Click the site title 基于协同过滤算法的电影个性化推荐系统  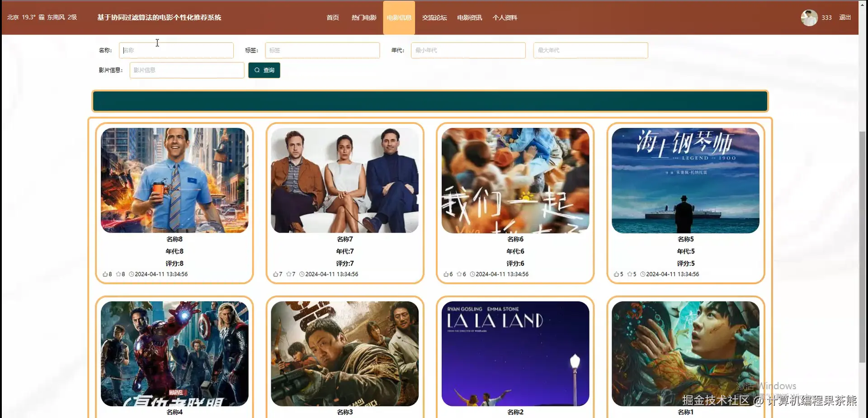pos(159,17)
